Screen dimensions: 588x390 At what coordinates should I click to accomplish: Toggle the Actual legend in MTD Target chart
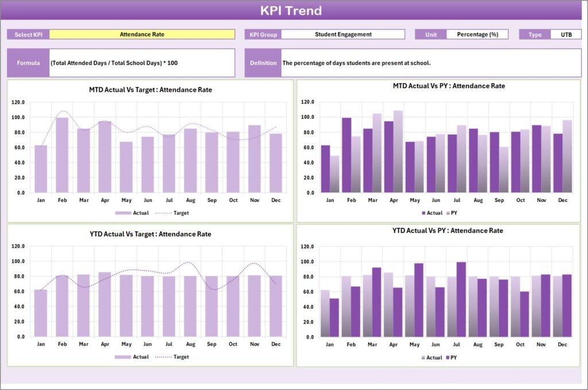coord(132,213)
